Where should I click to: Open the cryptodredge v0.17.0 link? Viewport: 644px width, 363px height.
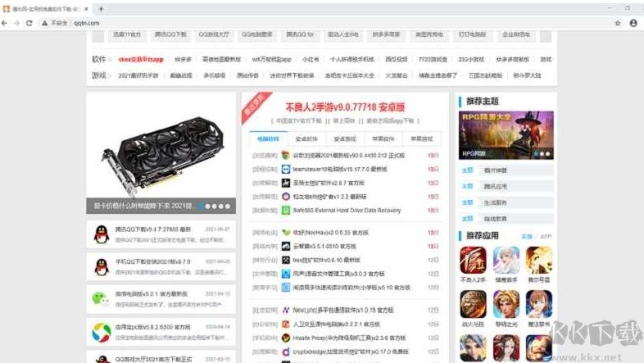click(351, 352)
